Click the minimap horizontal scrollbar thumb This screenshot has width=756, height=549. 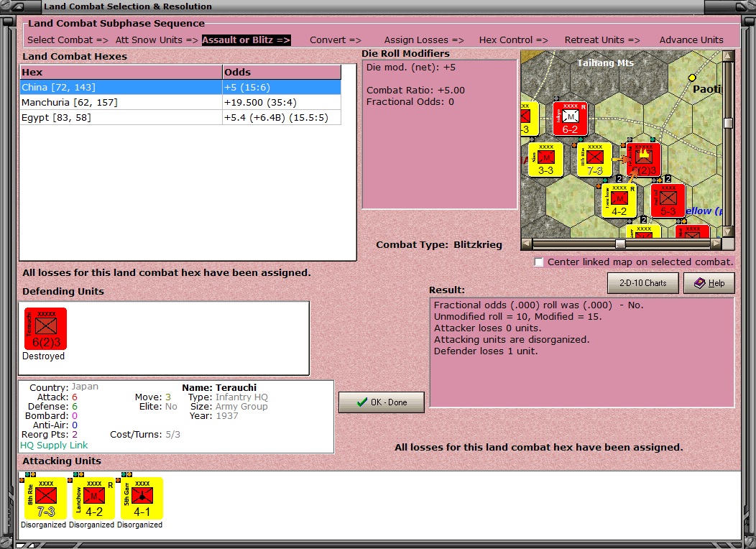pos(620,244)
